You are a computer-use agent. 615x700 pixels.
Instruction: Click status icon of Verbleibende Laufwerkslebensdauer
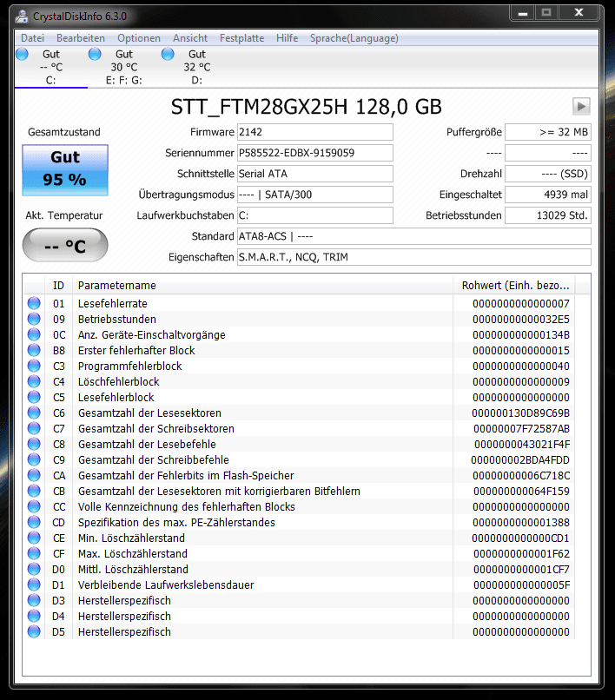pos(34,584)
